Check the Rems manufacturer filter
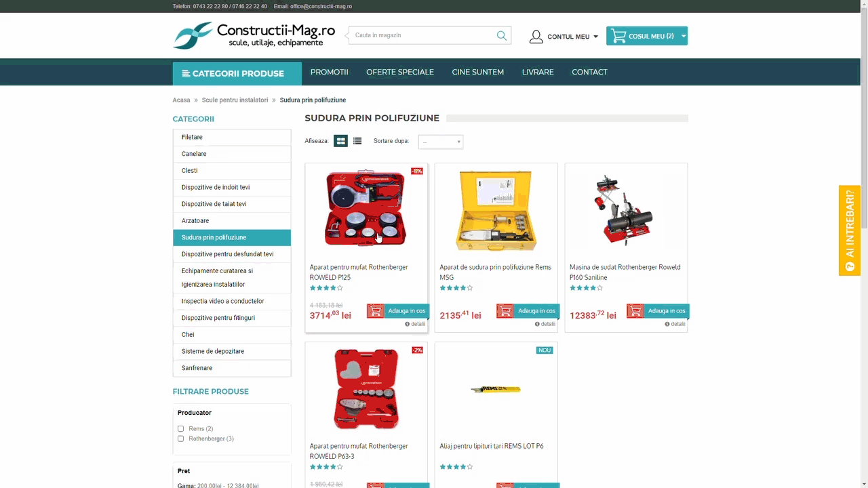Viewport: 868px width, 488px height. tap(180, 429)
